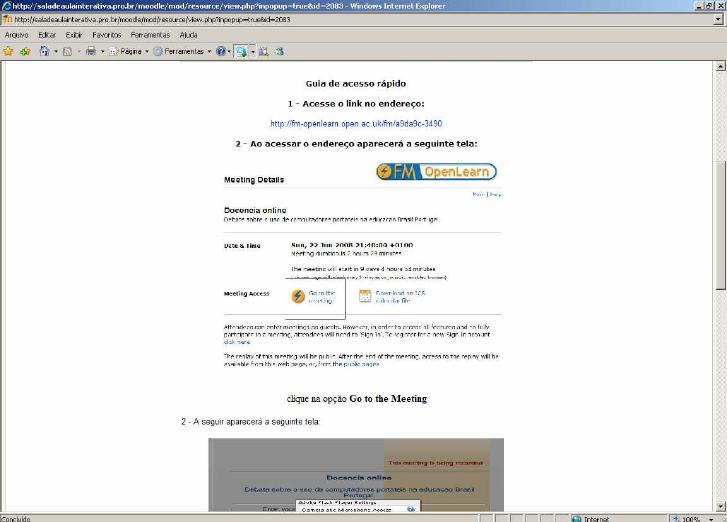Open the print options dropdown arrow
The image size is (727, 522).
click(x=100, y=51)
